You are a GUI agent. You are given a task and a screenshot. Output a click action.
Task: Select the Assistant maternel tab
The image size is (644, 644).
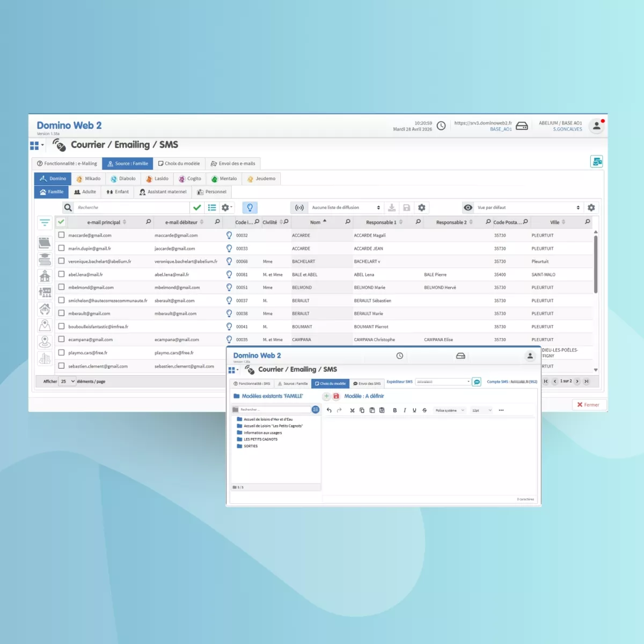(163, 192)
